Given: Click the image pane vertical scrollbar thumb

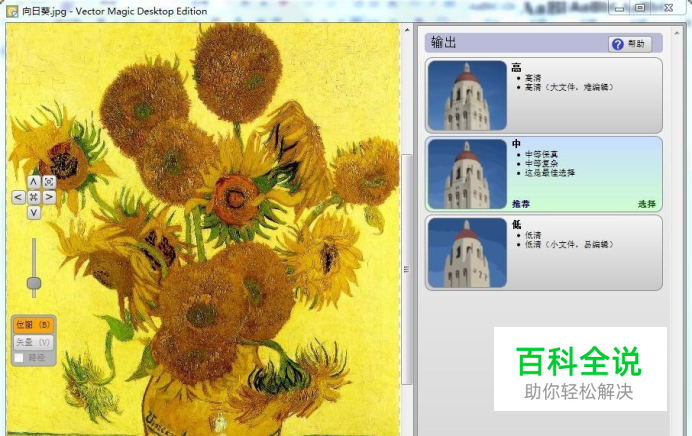Looking at the screenshot, I should click(406, 269).
